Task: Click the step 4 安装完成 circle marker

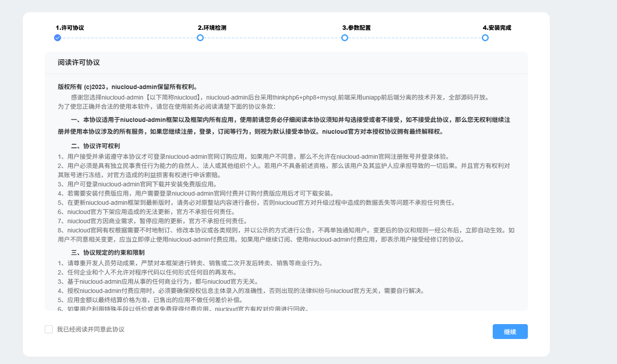Action: [485, 38]
